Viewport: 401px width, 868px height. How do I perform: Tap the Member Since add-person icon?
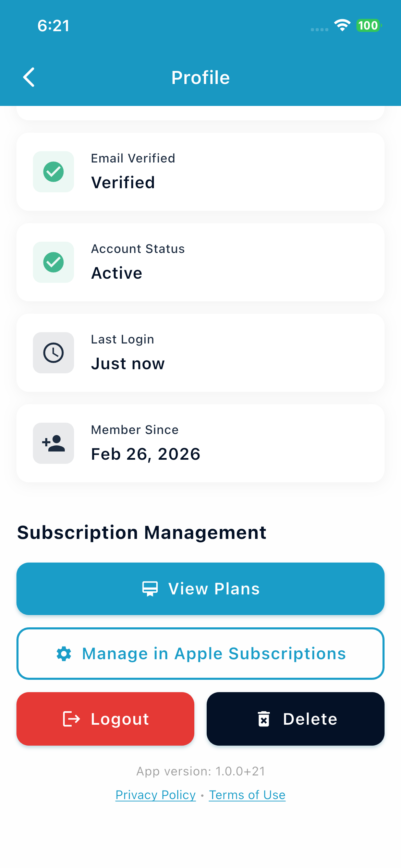click(53, 443)
